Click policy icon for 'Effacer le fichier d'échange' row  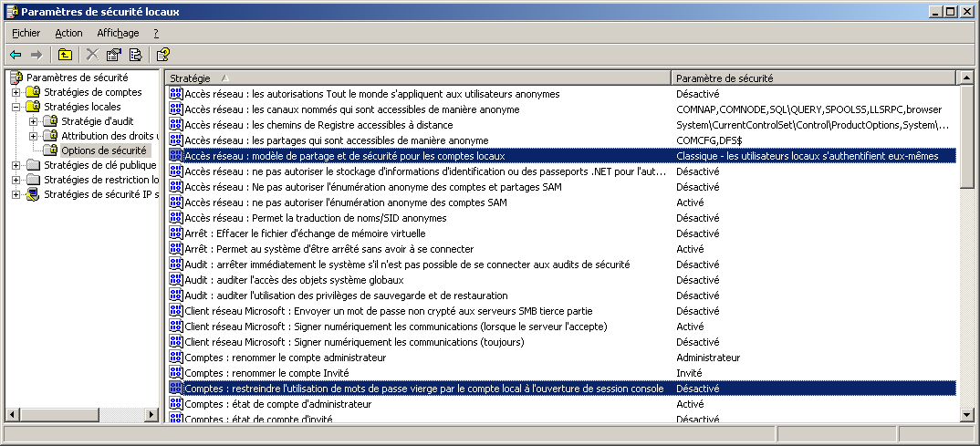(x=175, y=233)
